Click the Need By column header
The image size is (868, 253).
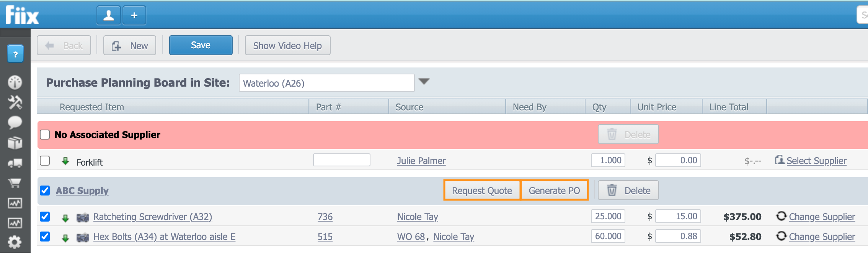[x=530, y=107]
